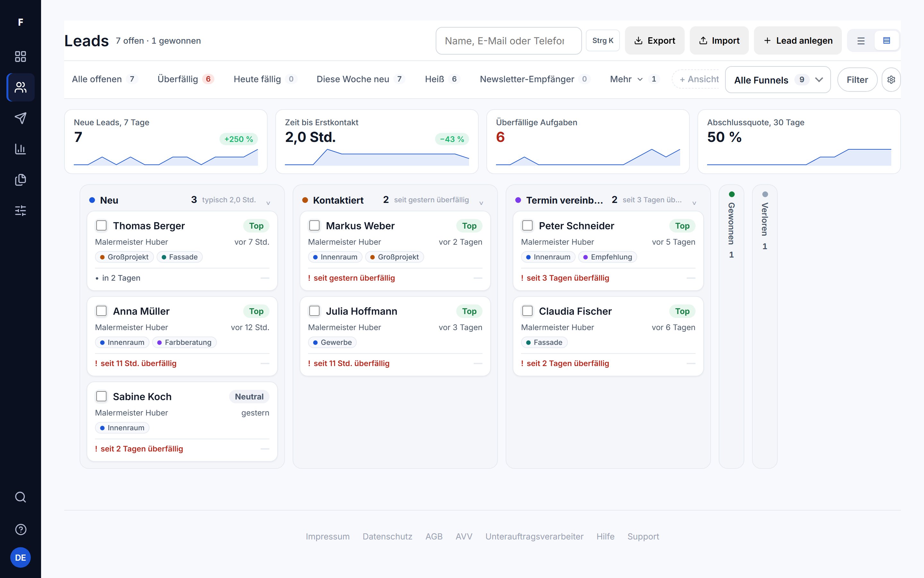Image resolution: width=924 pixels, height=578 pixels.
Task: Open the Überfällige Aufgaben stat card
Action: [588, 141]
